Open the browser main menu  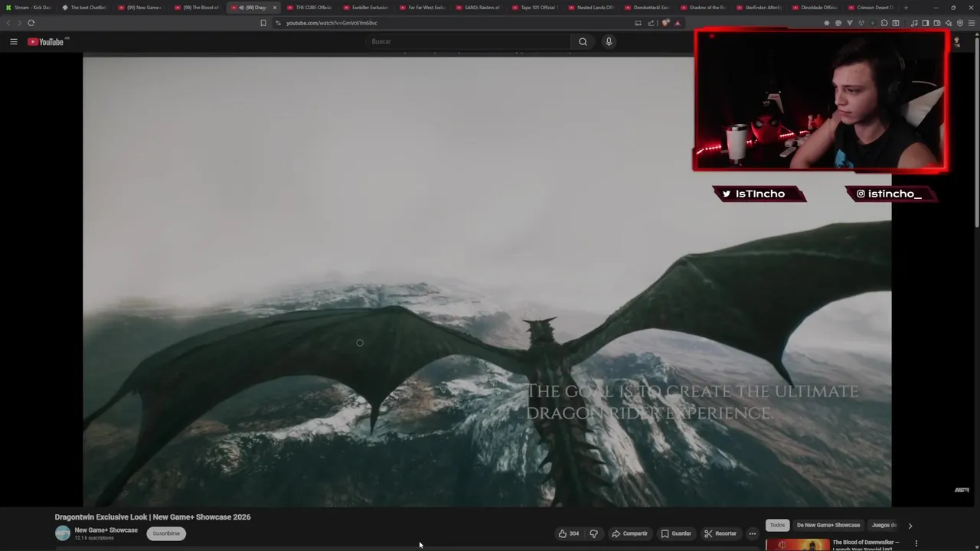click(971, 23)
